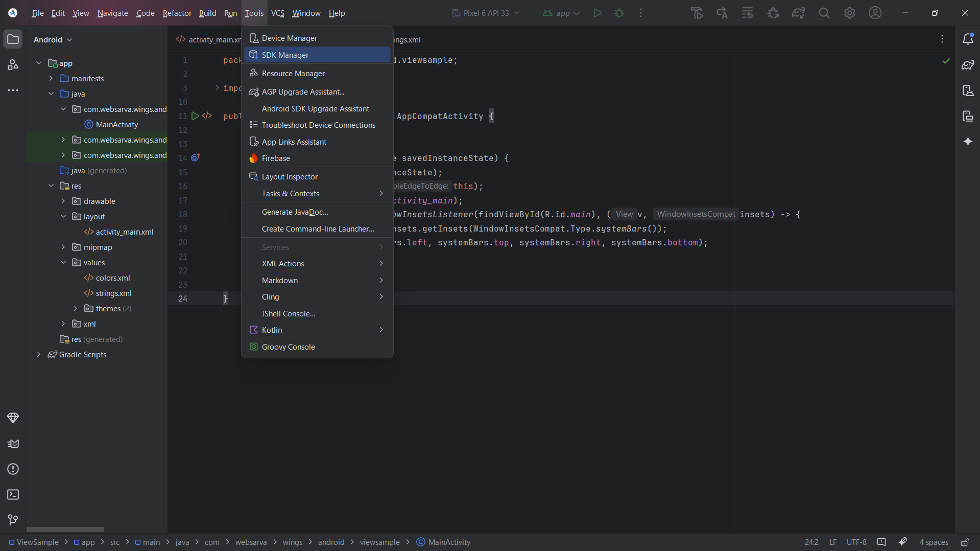The width and height of the screenshot is (980, 551).
Task: Open the Version Control tool window icon
Action: 13,520
